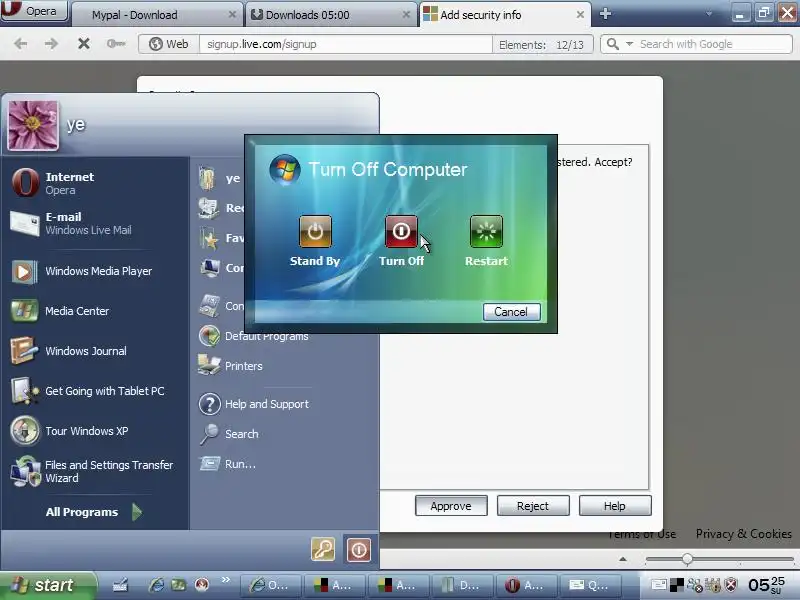Viewport: 800px width, 600px height.
Task: Click the green quick launch icon
Action: 179,585
